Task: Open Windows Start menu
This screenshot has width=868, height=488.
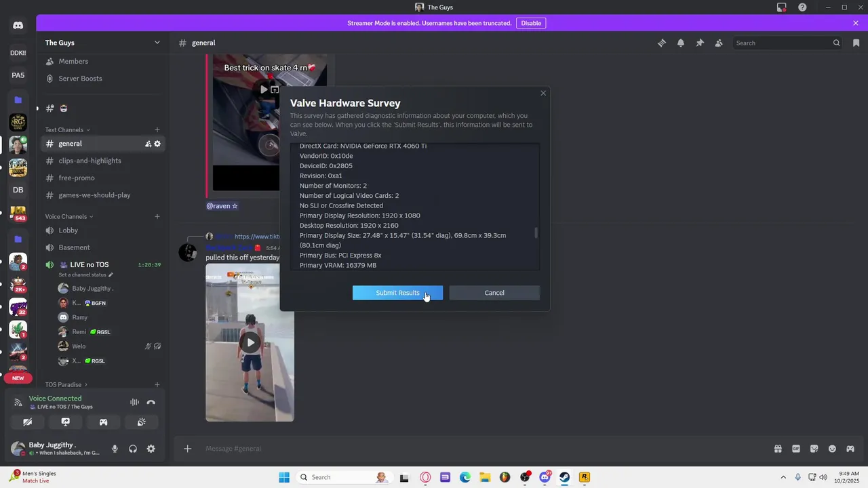Action: pos(284,477)
